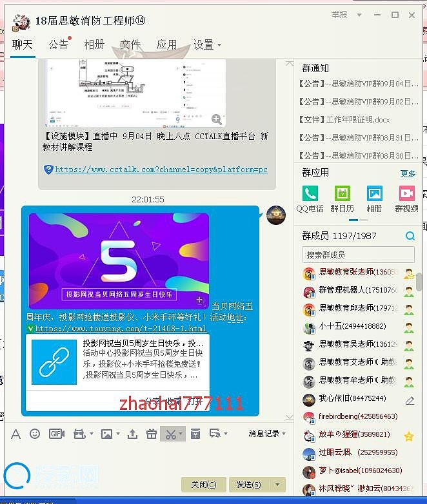Click the member search magnifier icon
Screen dimensions: 427x504
410,236
